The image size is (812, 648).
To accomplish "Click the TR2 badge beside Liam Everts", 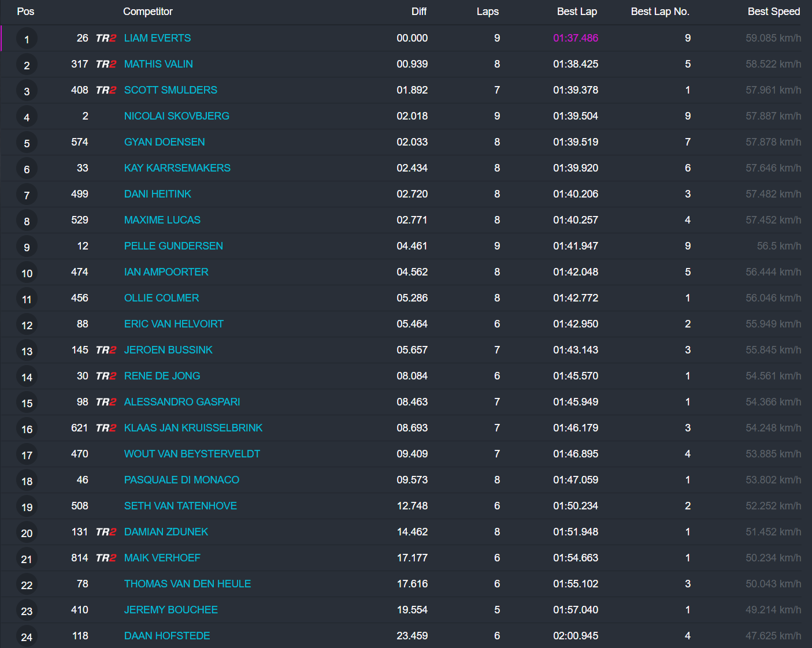I will coord(106,38).
